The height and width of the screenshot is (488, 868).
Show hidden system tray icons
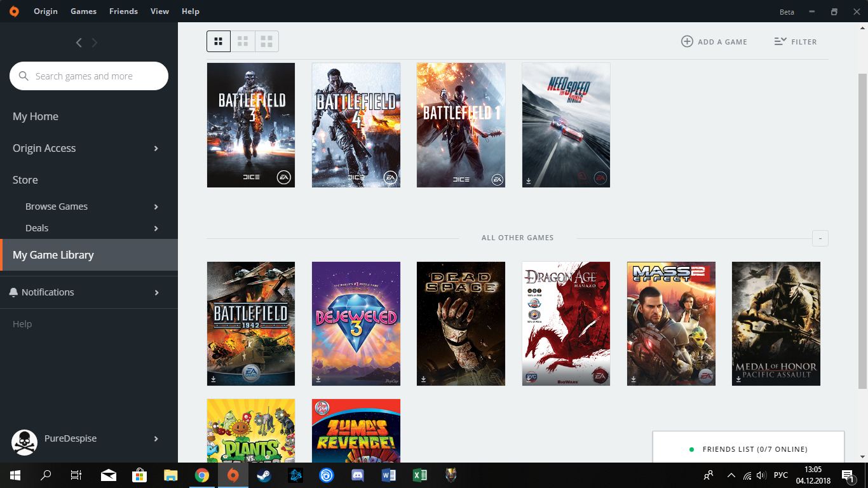[x=731, y=475]
